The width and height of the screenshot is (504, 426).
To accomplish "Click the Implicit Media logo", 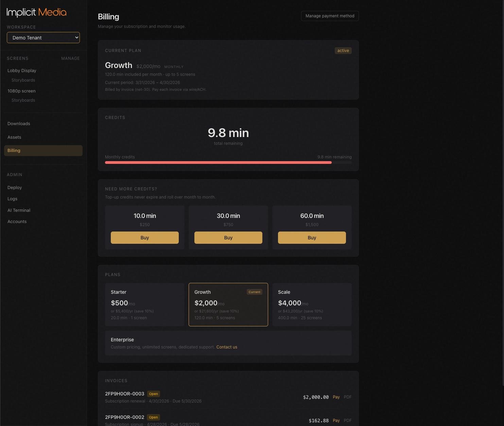I will (36, 13).
